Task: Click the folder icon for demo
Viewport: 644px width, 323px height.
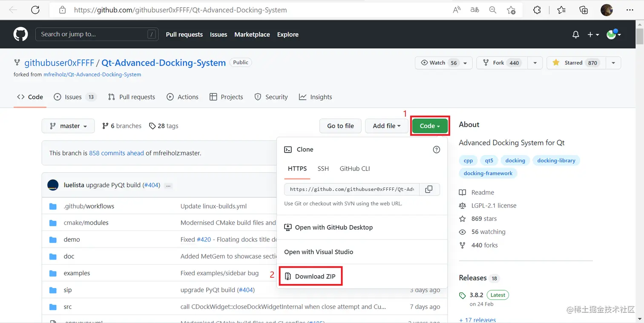Action: pos(53,239)
